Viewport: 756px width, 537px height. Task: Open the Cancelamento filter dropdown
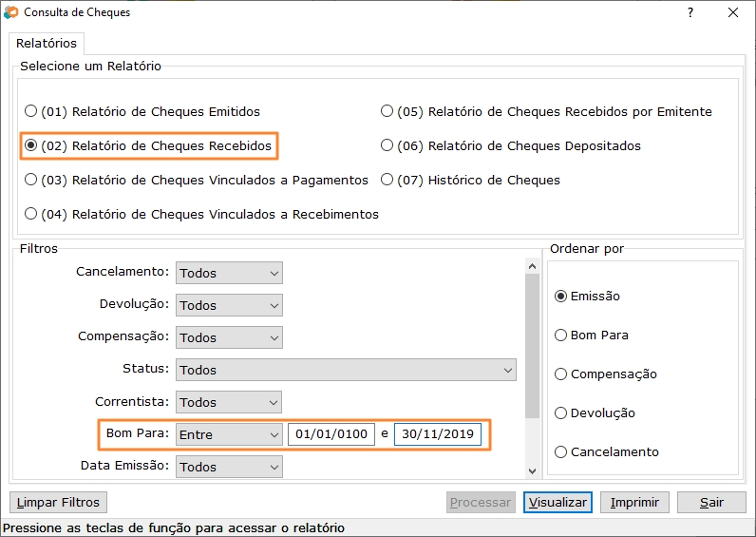tap(229, 273)
